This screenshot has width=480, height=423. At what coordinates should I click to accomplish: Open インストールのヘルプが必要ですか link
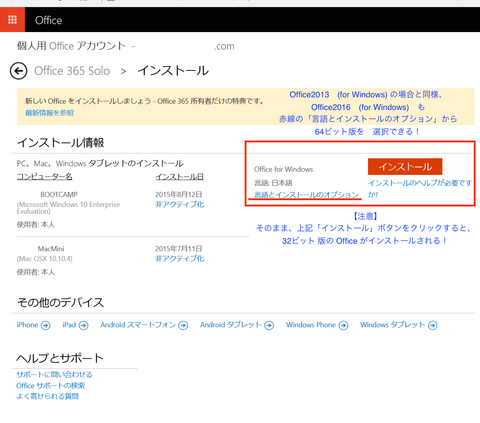click(x=420, y=189)
